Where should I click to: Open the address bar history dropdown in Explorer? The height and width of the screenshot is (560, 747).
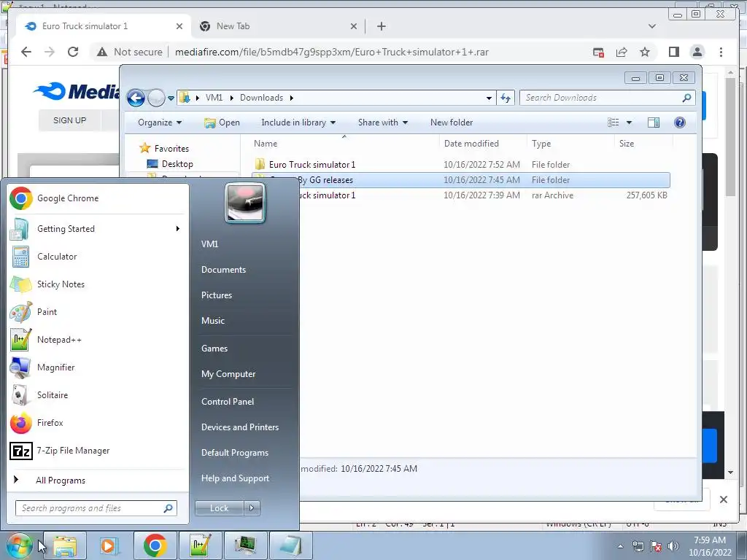[x=489, y=98]
